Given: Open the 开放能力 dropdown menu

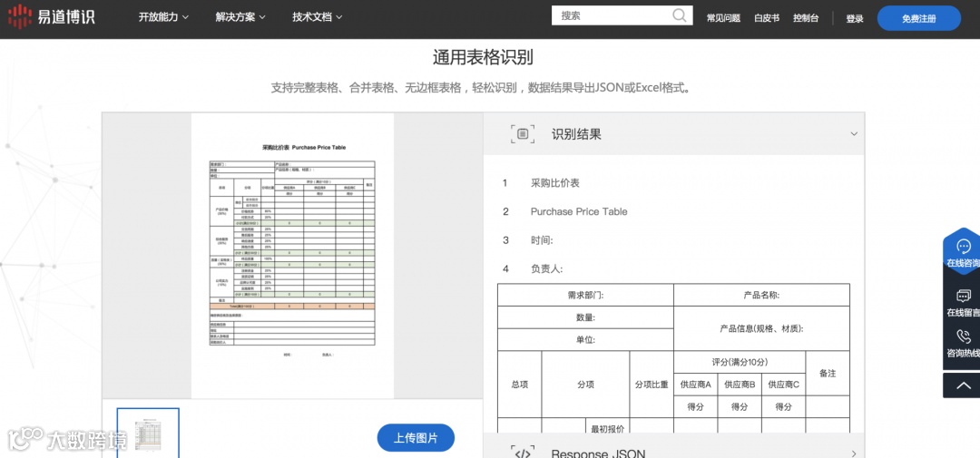Looking at the screenshot, I should coord(163,17).
